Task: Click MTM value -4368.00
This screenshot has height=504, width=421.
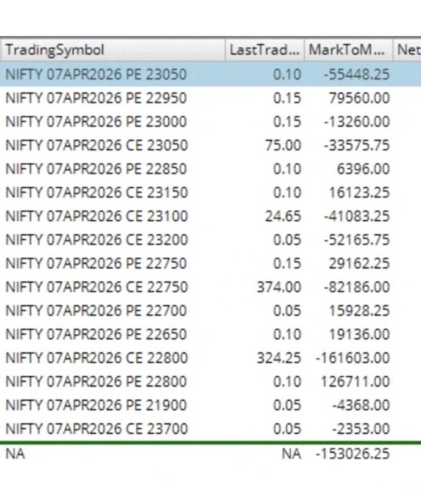Action: (361, 405)
